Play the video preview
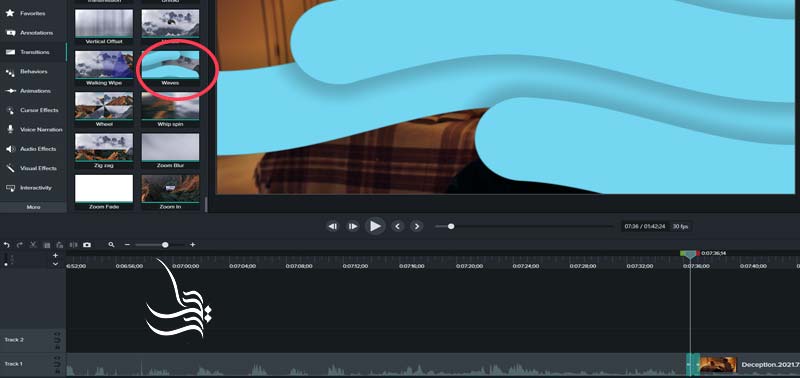The height and width of the screenshot is (378, 800). click(x=375, y=226)
